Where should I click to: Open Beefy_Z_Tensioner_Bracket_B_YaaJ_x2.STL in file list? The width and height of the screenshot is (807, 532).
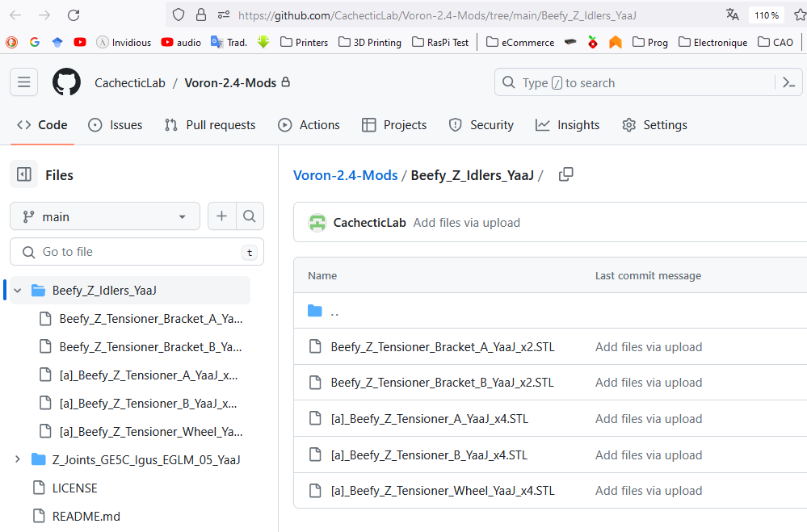[442, 383]
